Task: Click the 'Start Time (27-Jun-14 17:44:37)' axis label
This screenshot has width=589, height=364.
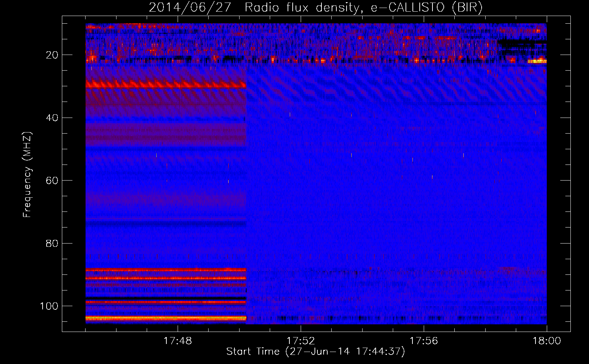Action: point(316,352)
